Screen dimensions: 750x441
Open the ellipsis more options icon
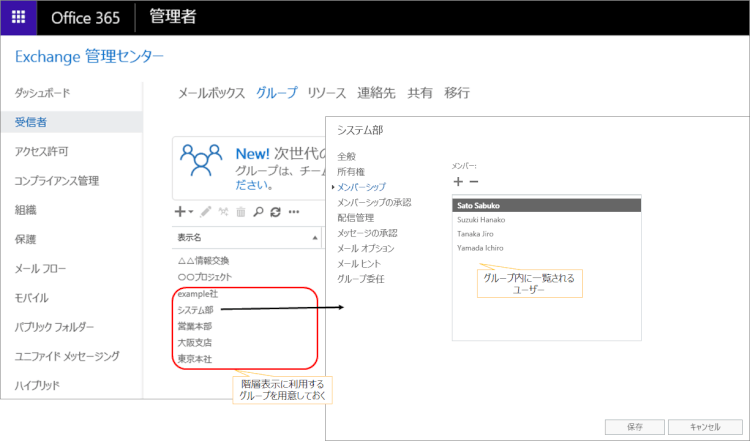pyautogui.click(x=294, y=212)
